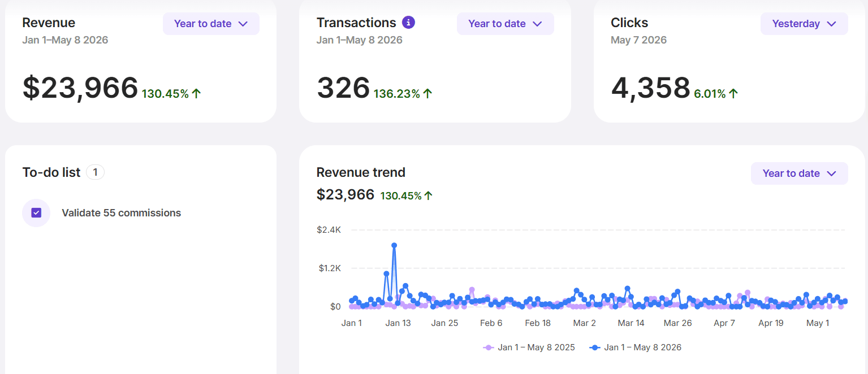Open the Validate 55 commissions task
The width and height of the screenshot is (868, 374).
coord(122,213)
